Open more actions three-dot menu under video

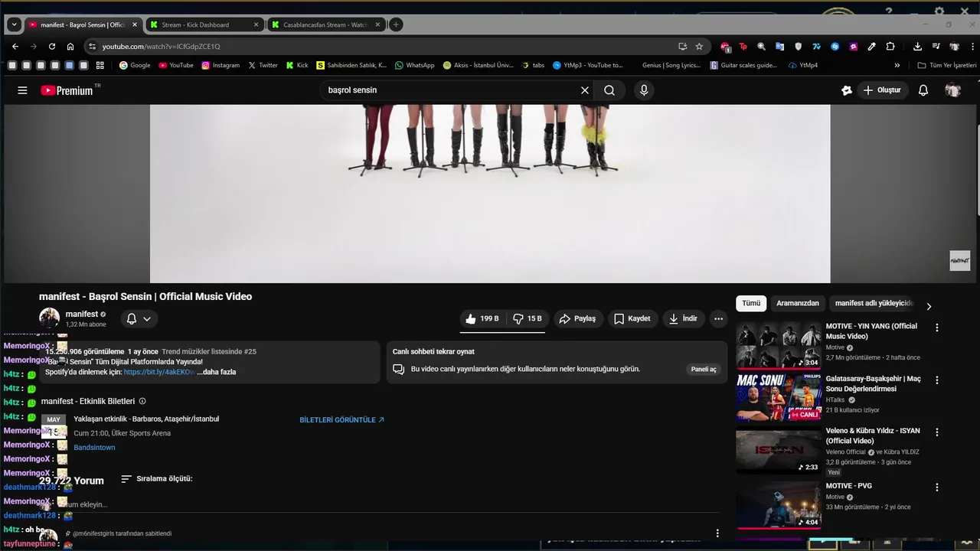coord(718,319)
